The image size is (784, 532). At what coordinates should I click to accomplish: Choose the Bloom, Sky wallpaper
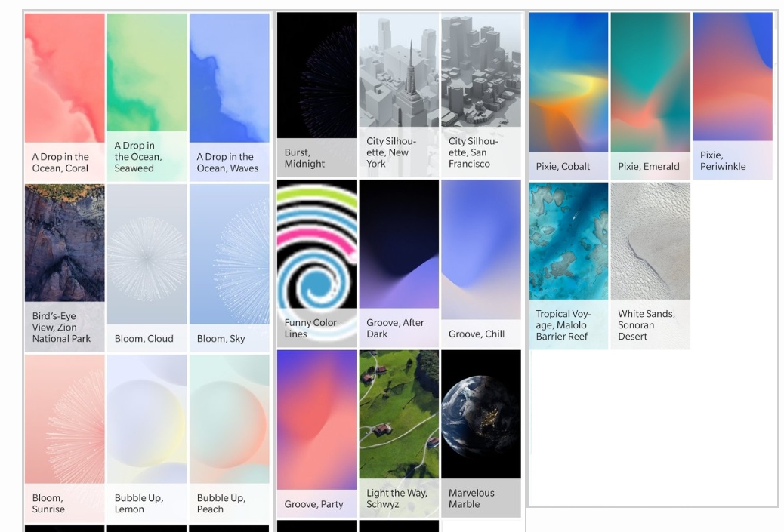click(229, 268)
